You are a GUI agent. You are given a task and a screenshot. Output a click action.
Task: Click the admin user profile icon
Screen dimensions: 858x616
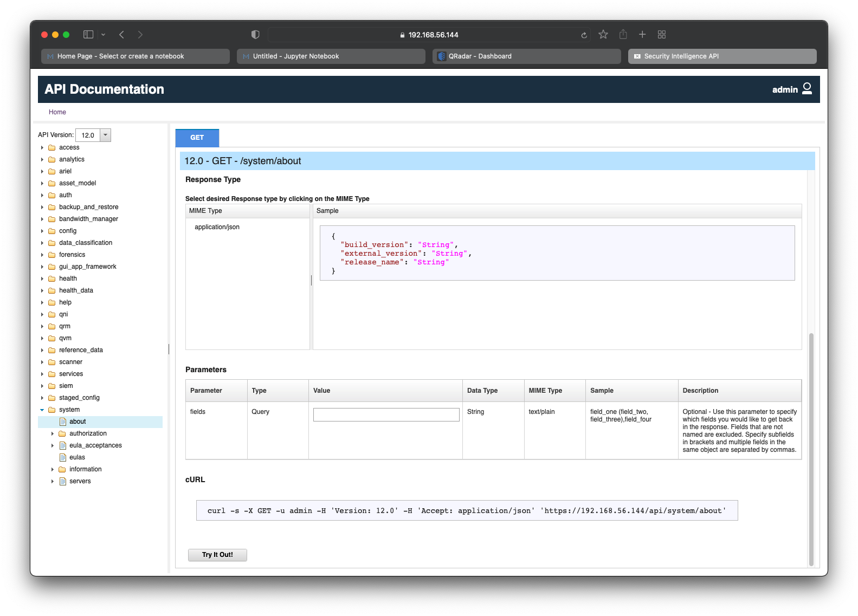[807, 88]
